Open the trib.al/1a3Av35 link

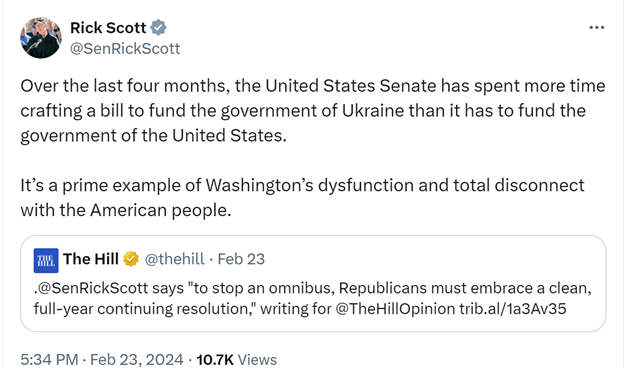point(513,309)
